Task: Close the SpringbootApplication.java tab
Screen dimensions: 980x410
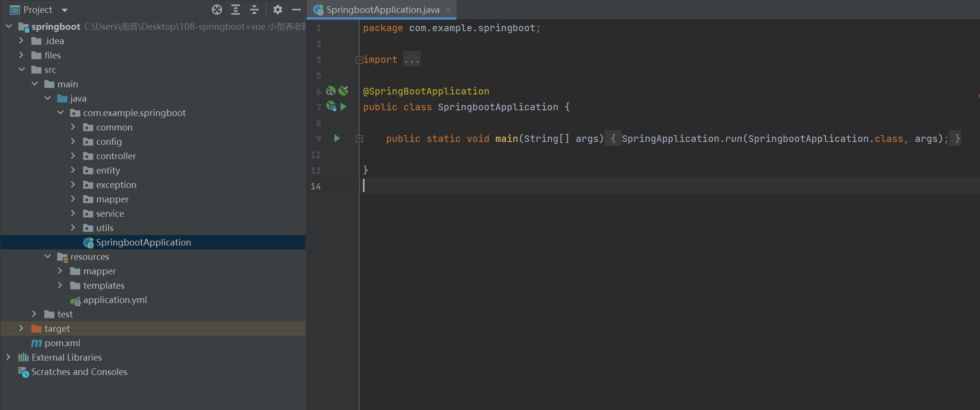Action: (448, 10)
